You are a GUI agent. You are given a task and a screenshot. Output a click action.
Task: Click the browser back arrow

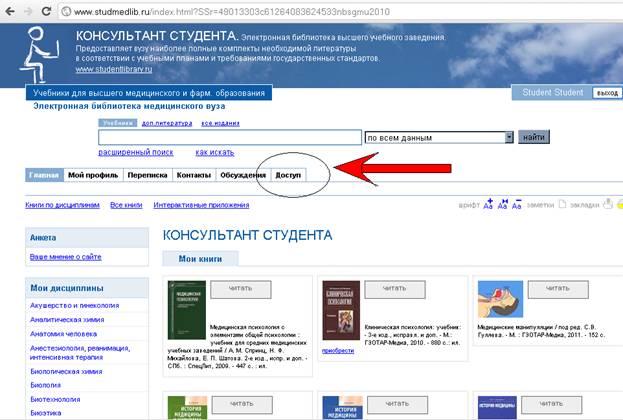click(x=10, y=11)
